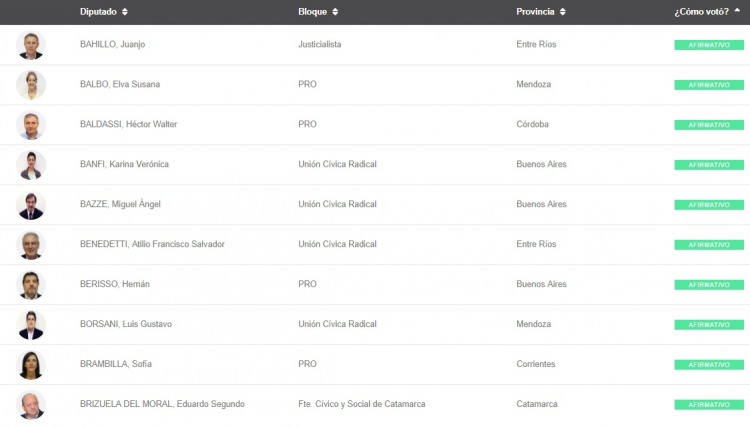Open Atilio Benedetti's profile picture
This screenshot has width=750, height=427.
31,245
